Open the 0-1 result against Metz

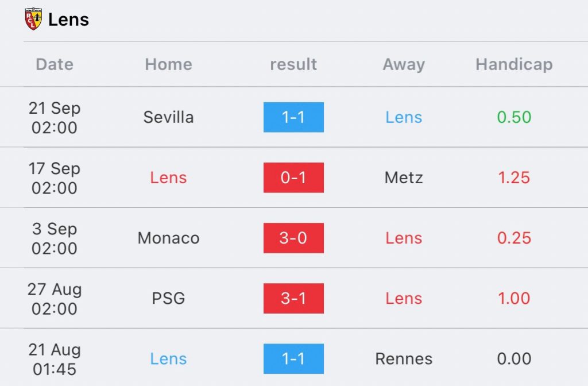[x=293, y=177]
